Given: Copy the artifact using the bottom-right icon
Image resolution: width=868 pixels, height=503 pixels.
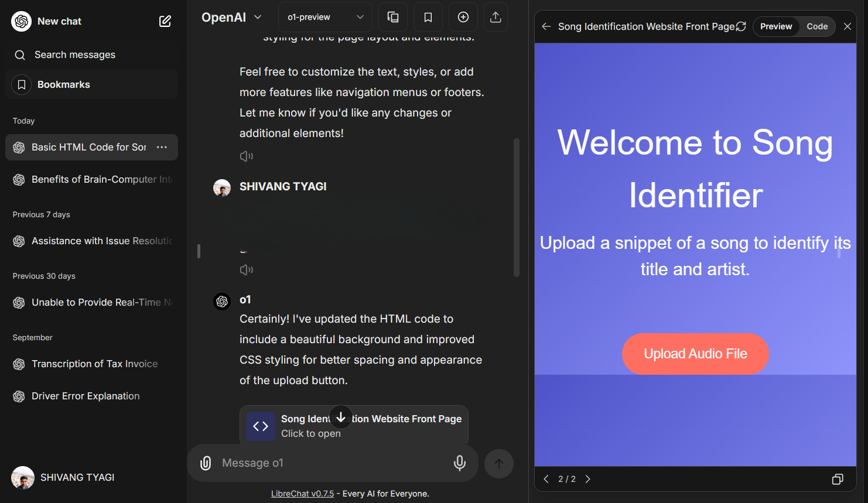Looking at the screenshot, I should coord(838,479).
